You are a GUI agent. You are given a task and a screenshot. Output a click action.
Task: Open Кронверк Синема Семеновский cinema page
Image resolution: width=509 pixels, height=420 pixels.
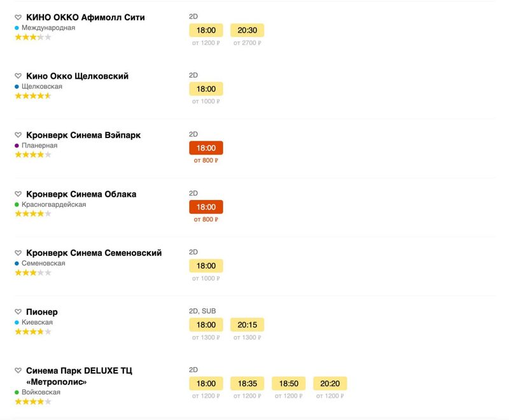(x=94, y=253)
